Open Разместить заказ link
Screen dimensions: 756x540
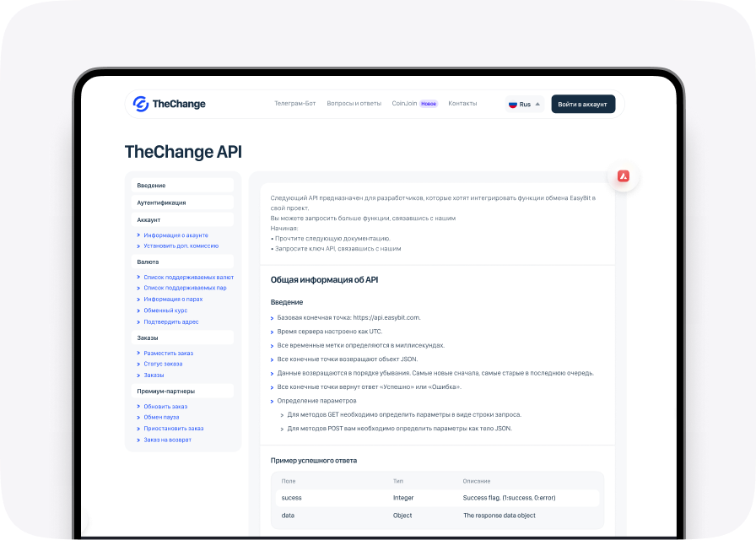(x=168, y=354)
